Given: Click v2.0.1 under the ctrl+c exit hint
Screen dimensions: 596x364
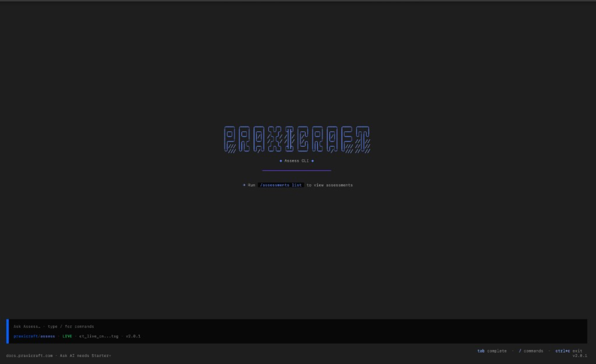Looking at the screenshot, I should click(x=580, y=355).
